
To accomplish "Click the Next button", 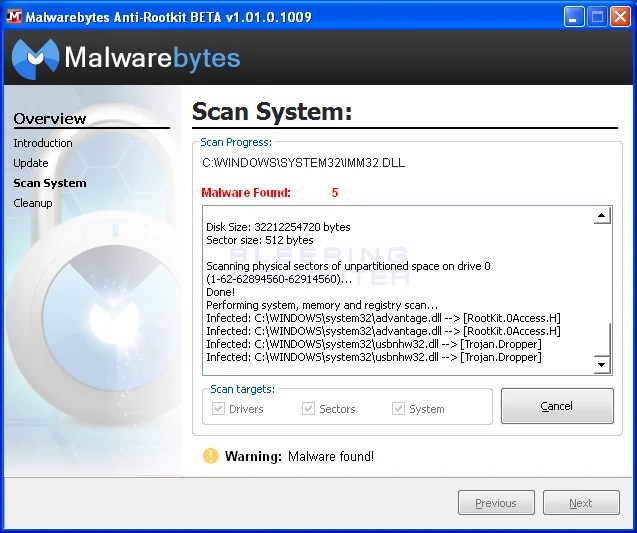I will click(581, 503).
